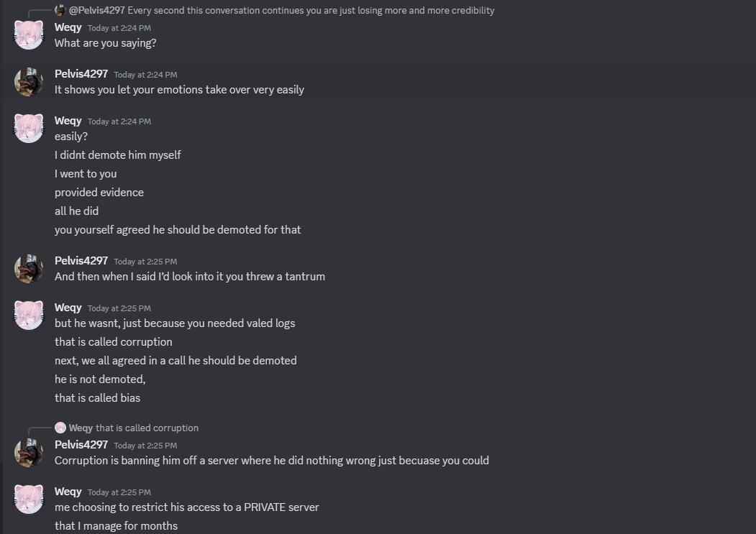Viewport: 756px width, 534px height.
Task: Click Weqy's avatar beside the "valed logs" message
Action: tap(29, 316)
